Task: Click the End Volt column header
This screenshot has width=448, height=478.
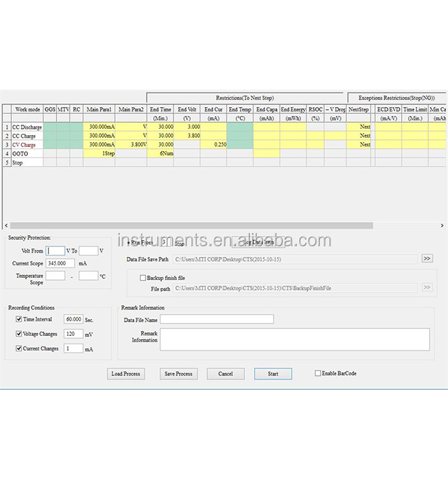Action: tap(187, 110)
